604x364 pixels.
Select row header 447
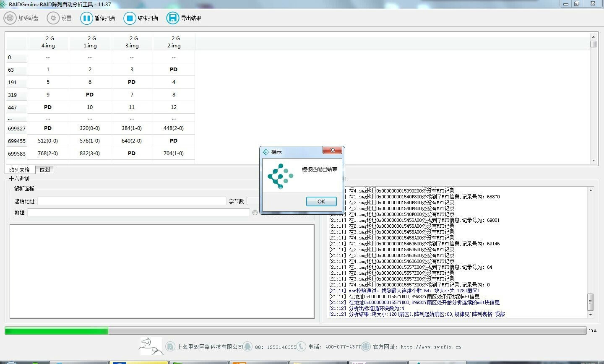(17, 107)
